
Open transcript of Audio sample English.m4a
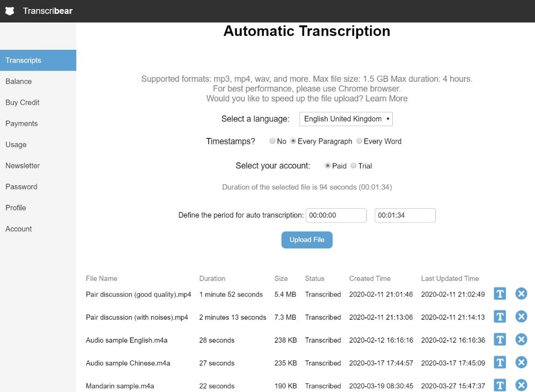(500, 339)
